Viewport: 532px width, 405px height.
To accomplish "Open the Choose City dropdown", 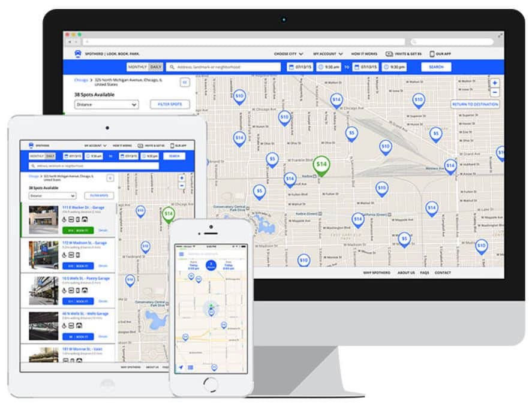I will pos(288,54).
